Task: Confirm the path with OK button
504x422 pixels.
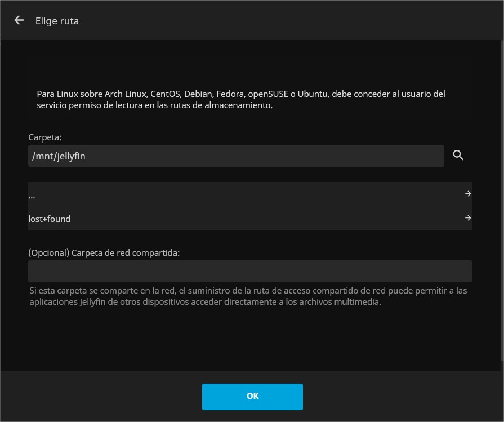Action: [252, 397]
